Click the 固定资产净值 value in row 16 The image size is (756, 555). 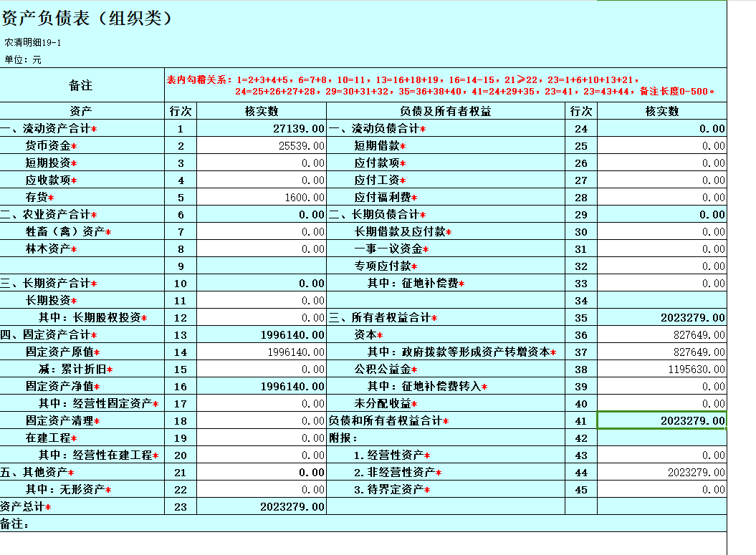click(x=262, y=387)
